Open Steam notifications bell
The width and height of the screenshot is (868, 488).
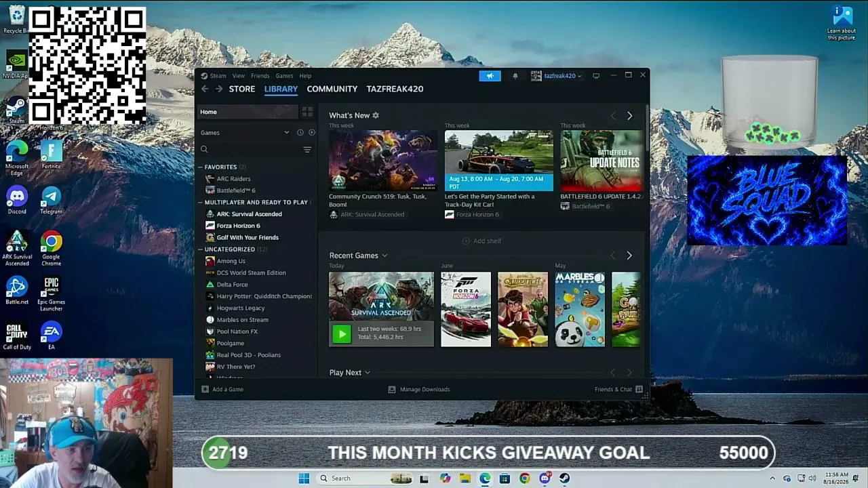[x=515, y=76]
